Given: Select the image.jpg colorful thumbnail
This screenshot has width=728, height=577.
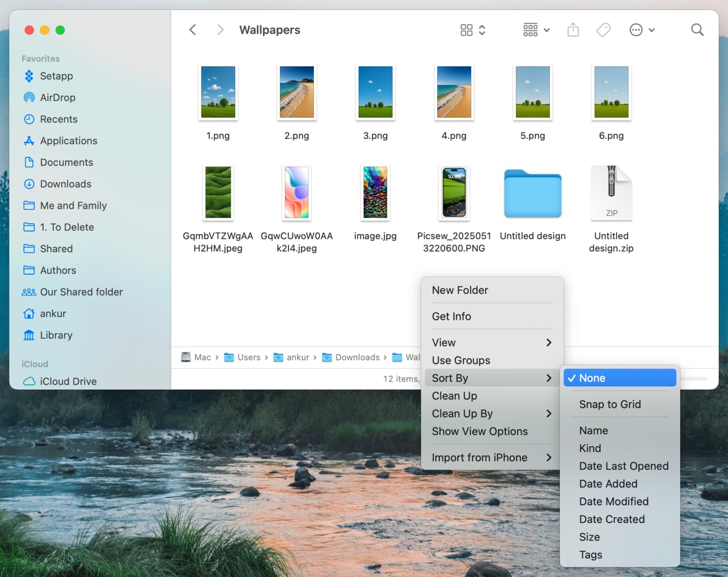Looking at the screenshot, I should 375,192.
